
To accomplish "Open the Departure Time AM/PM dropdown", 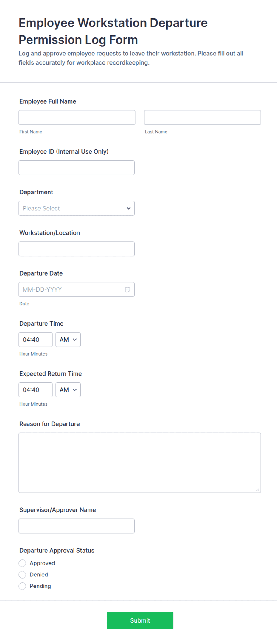I will pyautogui.click(x=68, y=340).
